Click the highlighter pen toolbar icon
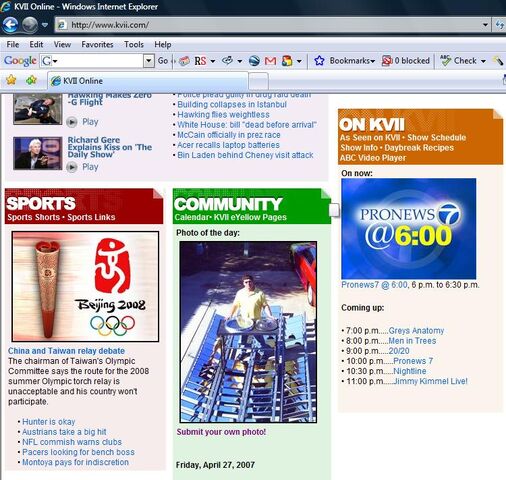 click(x=498, y=61)
